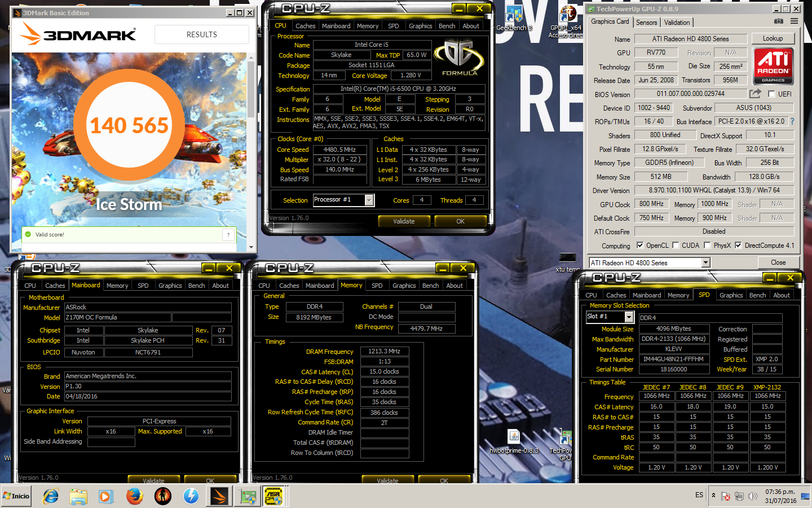The width and height of the screenshot is (812, 508).
Task: Open the Bench tab in the top CPU-Z window
Action: pos(447,26)
